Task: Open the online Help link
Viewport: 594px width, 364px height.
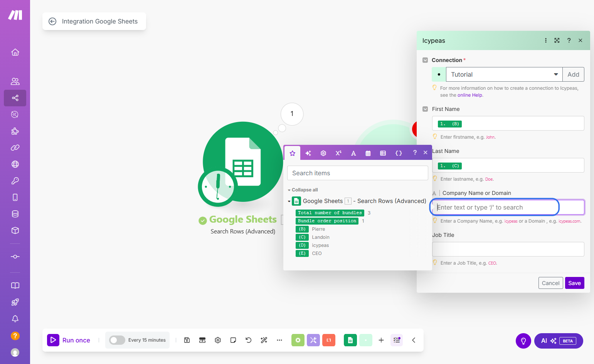Action: pyautogui.click(x=470, y=95)
